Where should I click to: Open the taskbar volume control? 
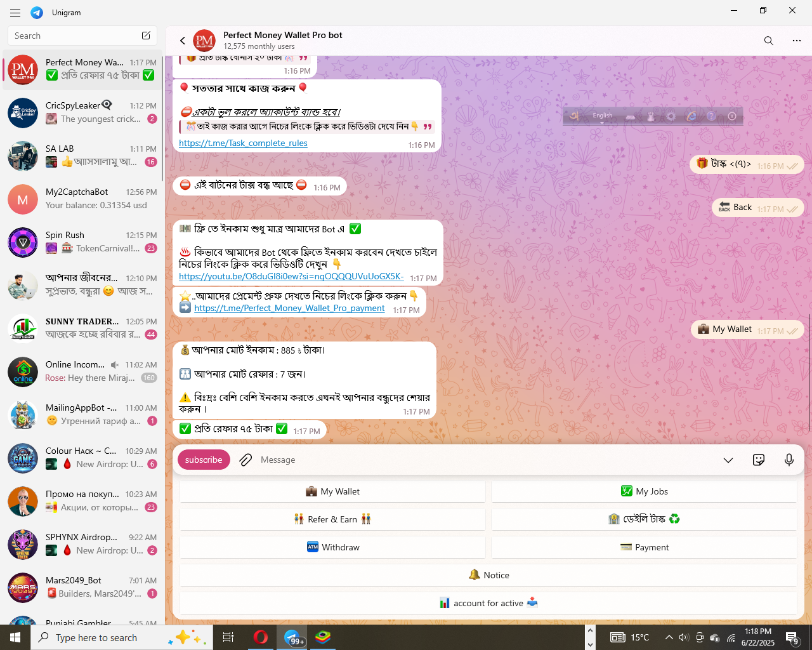tap(683, 637)
